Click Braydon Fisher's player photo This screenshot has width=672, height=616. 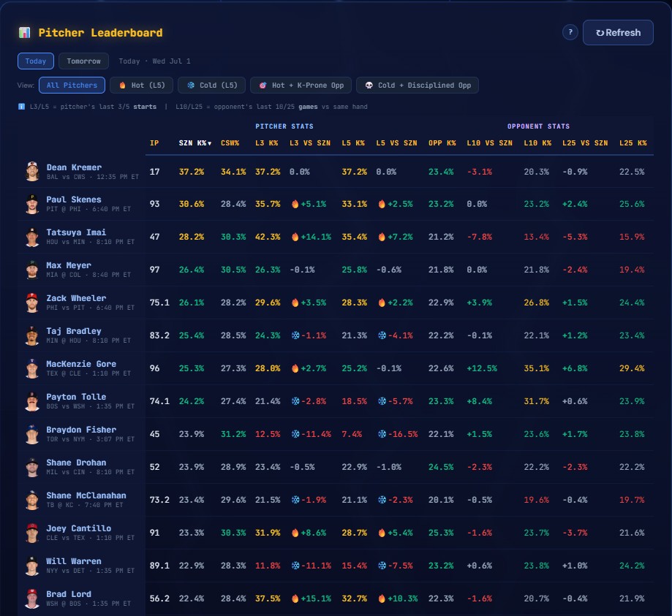coord(32,434)
